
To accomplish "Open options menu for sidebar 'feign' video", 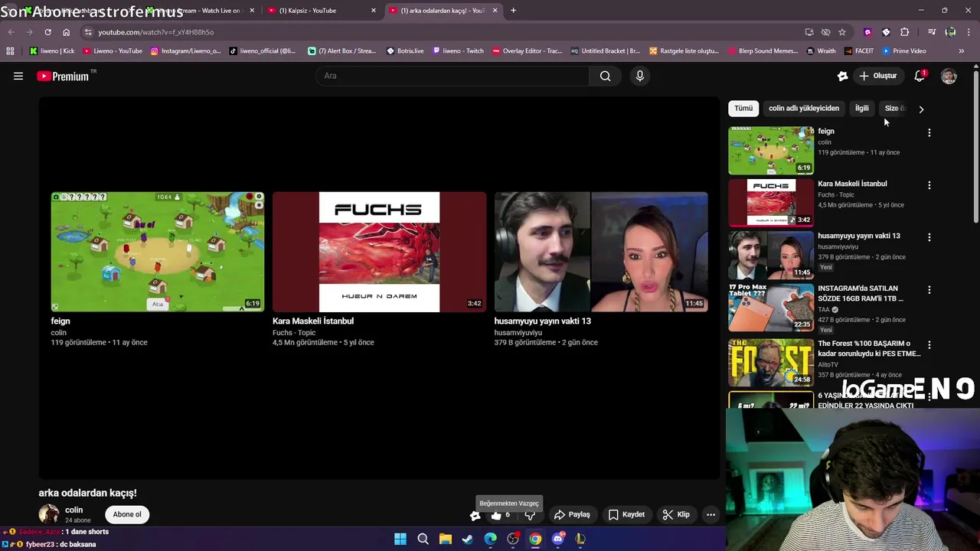I will click(929, 133).
